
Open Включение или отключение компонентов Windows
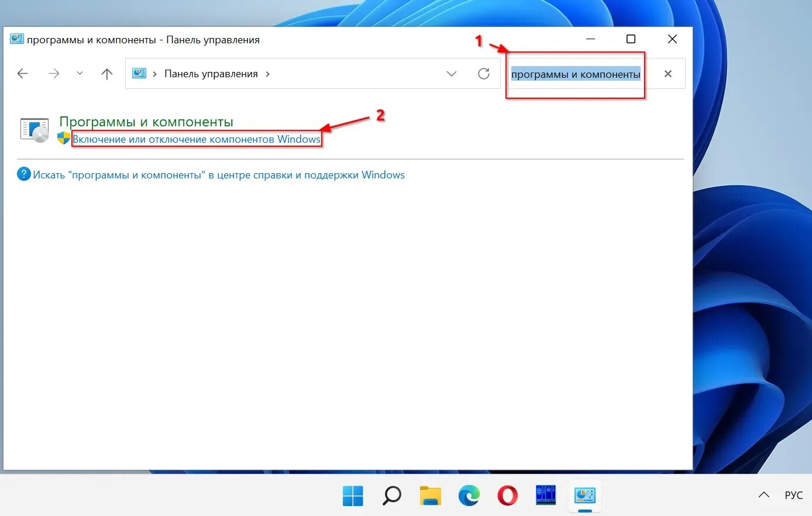pyautogui.click(x=197, y=139)
